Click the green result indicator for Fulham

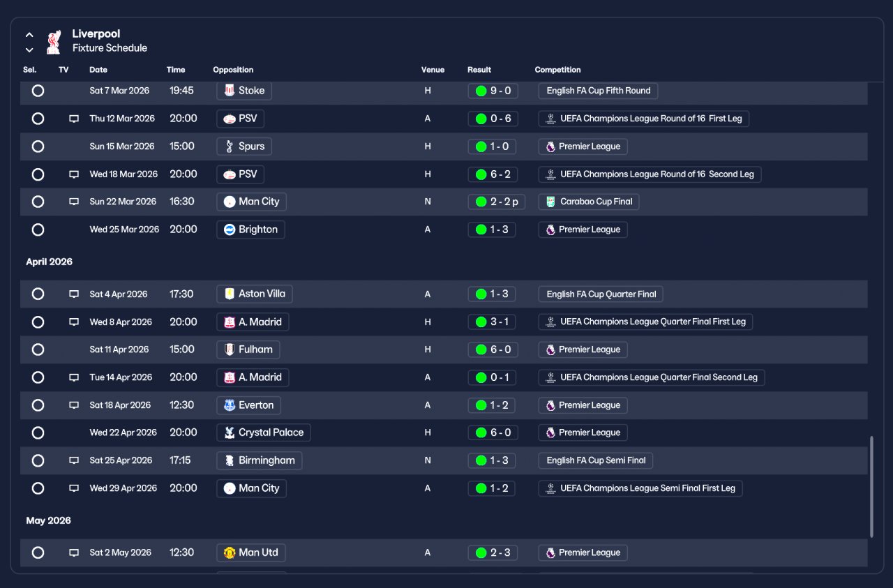[x=481, y=349]
